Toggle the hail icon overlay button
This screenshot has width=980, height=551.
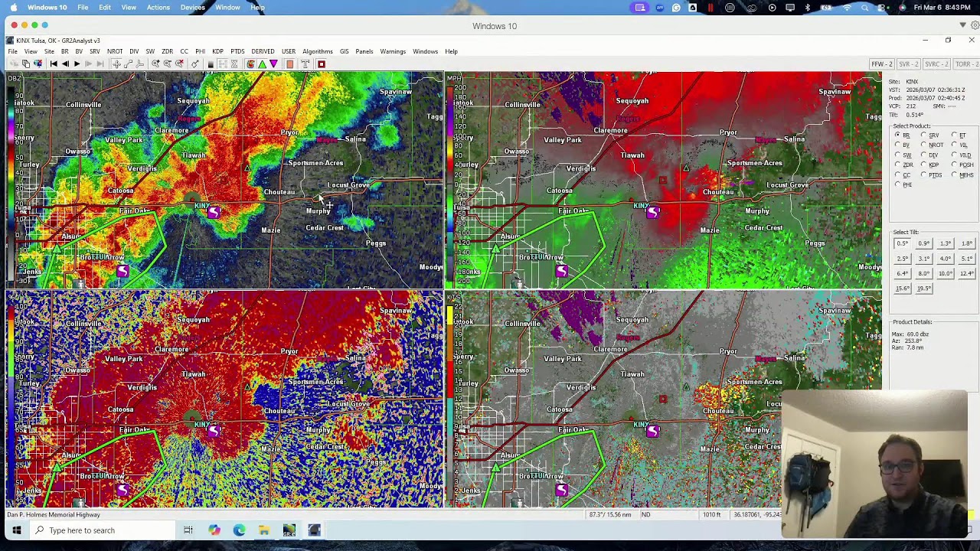pos(251,64)
